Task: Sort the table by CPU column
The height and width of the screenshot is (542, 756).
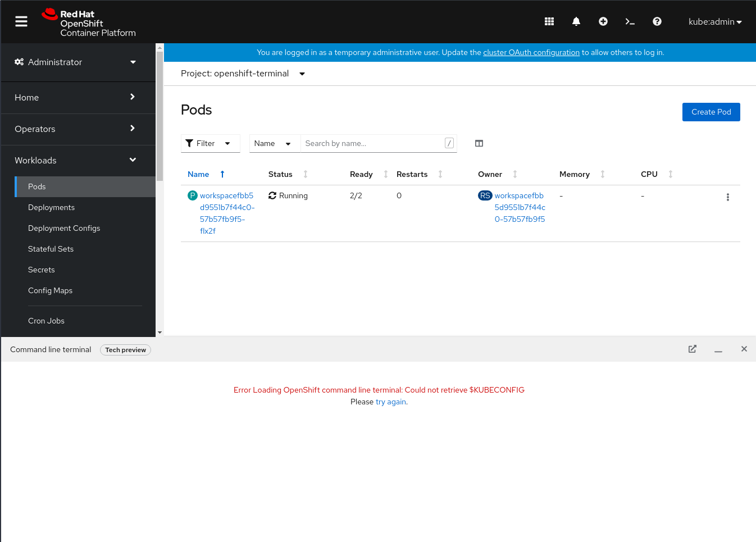Action: pos(657,174)
